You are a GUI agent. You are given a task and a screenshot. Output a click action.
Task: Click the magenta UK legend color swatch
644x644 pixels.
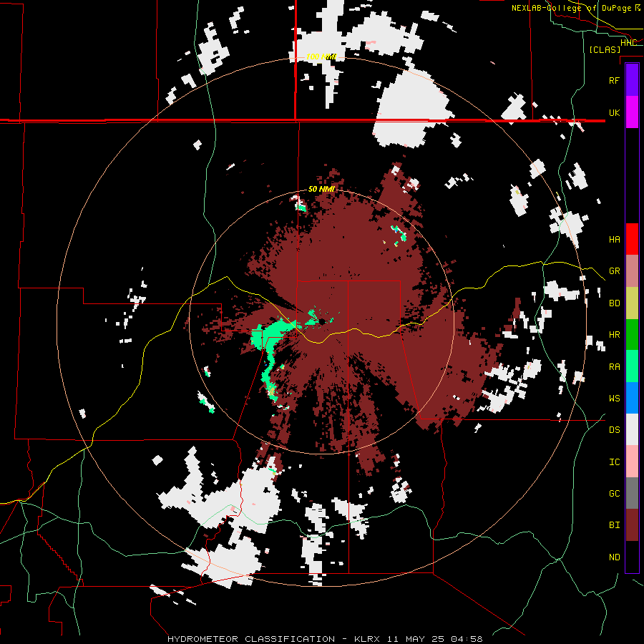[x=632, y=112]
